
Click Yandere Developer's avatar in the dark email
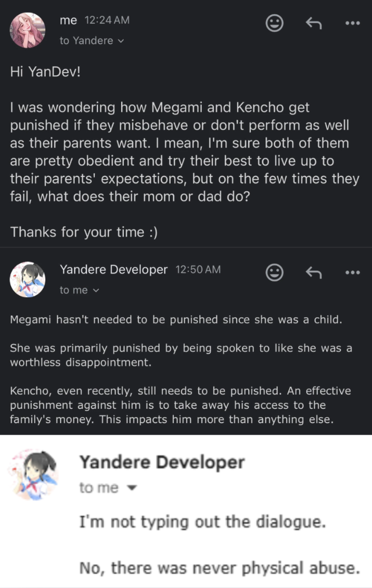coord(27,279)
